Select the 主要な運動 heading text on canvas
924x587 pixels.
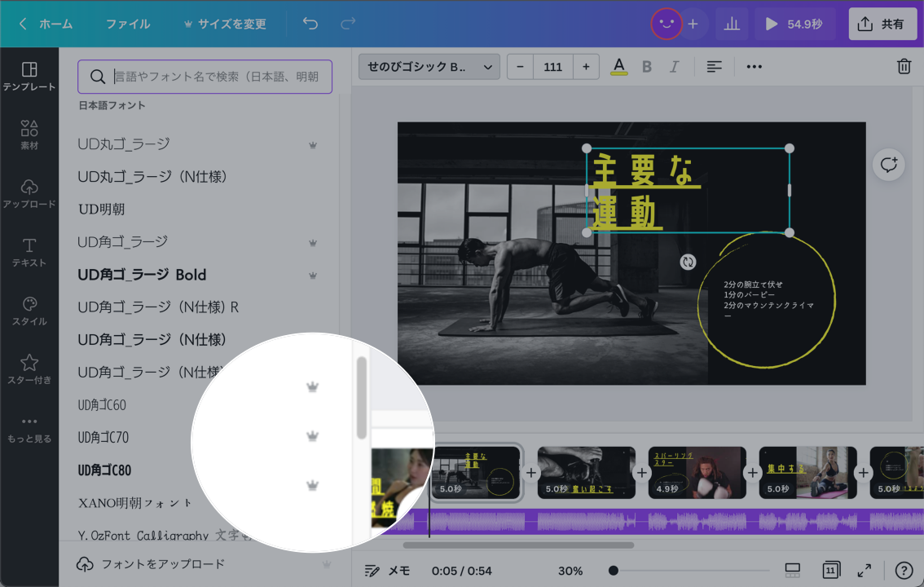[688, 190]
